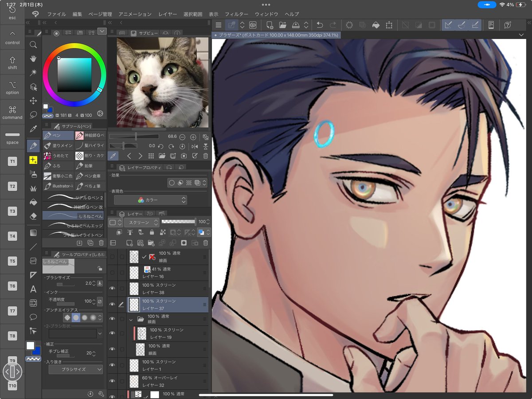Click New raster layer icon

pos(129,243)
